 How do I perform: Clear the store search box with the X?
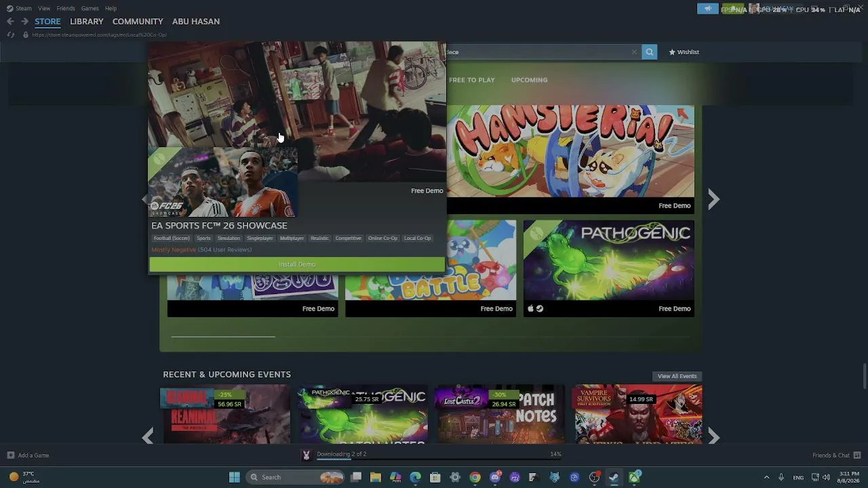(x=634, y=52)
